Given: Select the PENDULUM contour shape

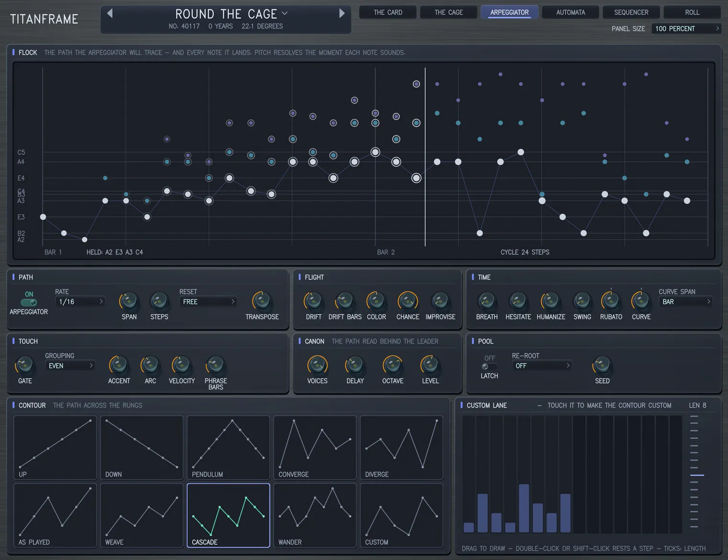Looking at the screenshot, I should (228, 447).
